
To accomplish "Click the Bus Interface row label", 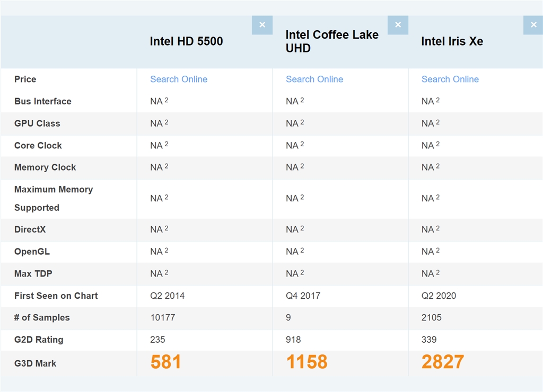I will [x=43, y=101].
